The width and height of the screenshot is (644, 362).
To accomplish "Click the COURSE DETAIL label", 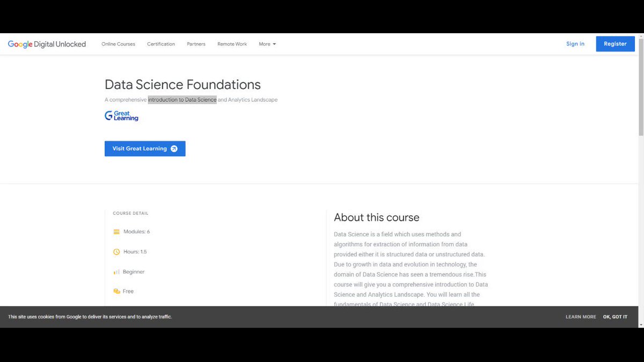I will [130, 213].
